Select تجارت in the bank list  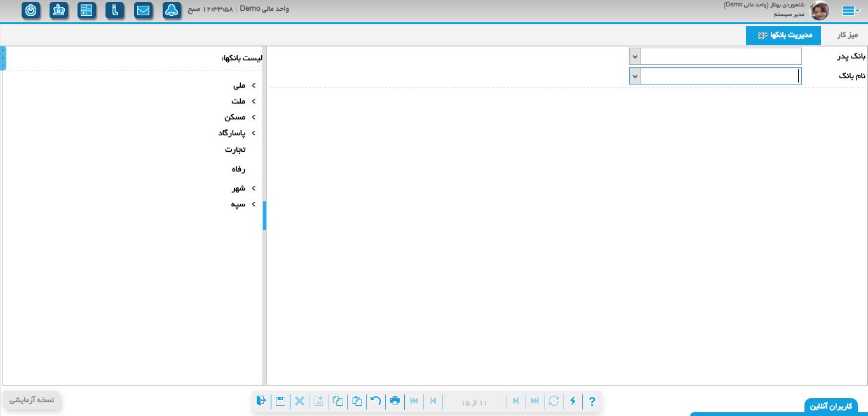coord(235,149)
